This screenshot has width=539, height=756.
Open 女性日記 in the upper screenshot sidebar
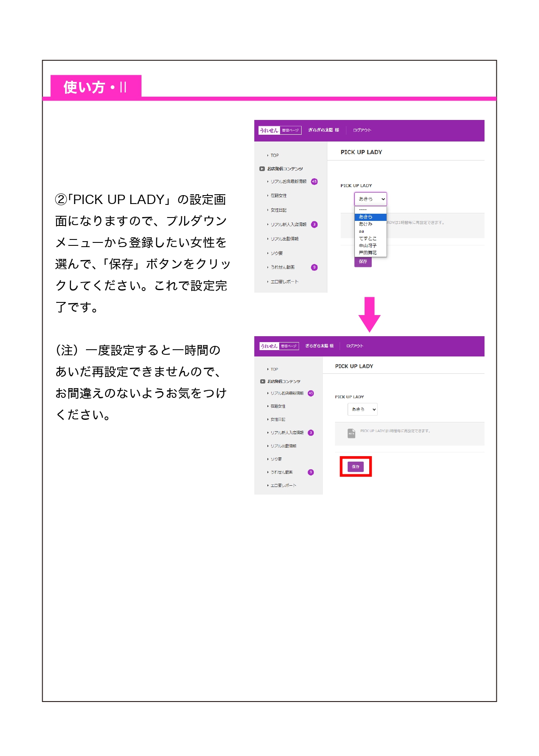278,210
